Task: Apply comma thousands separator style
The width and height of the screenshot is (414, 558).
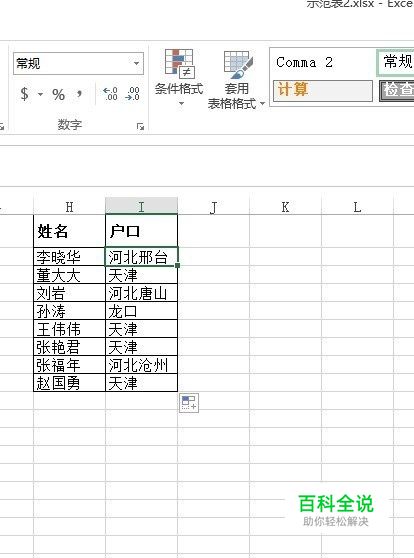Action: coord(79,94)
